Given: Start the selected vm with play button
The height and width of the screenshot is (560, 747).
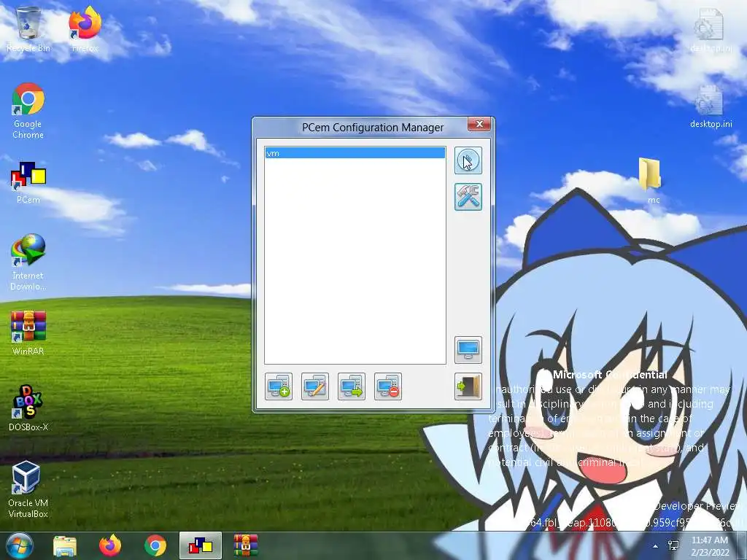Looking at the screenshot, I should (x=468, y=160).
